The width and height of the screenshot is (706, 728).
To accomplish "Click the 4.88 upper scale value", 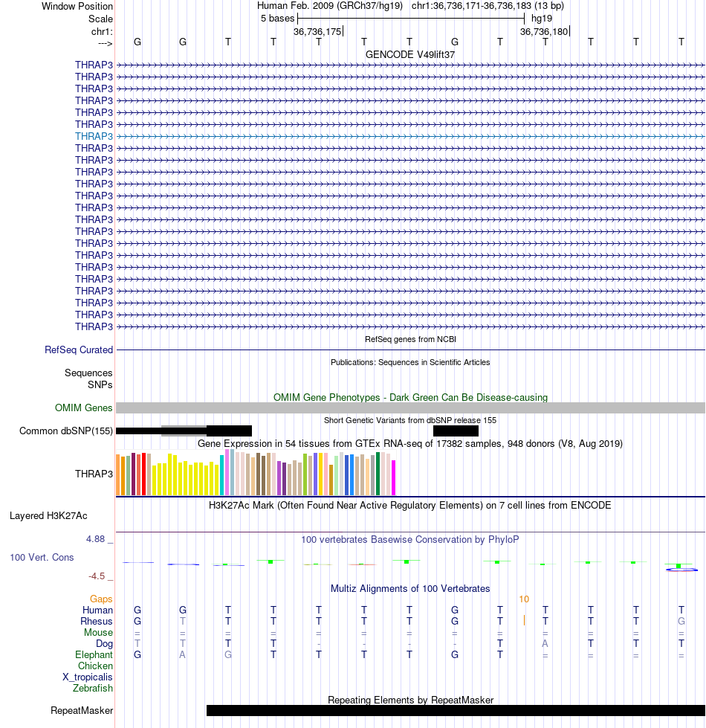I will coord(96,539).
